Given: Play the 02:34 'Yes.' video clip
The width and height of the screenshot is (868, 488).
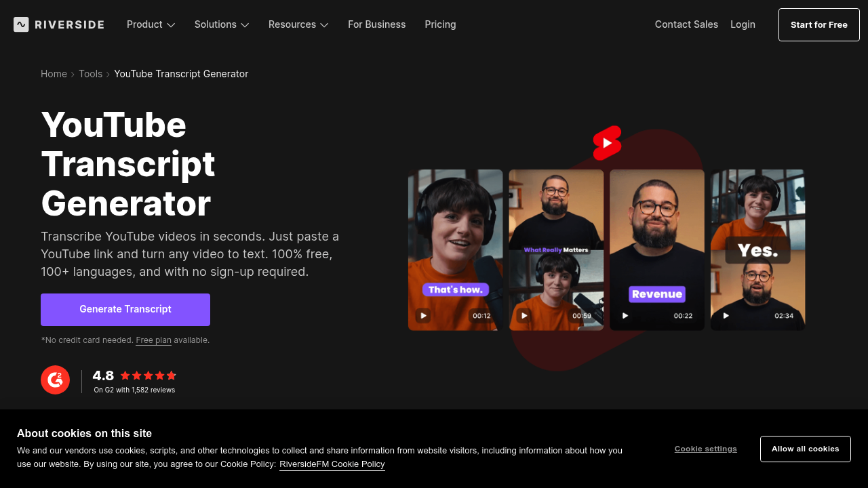Looking at the screenshot, I should click(x=726, y=316).
